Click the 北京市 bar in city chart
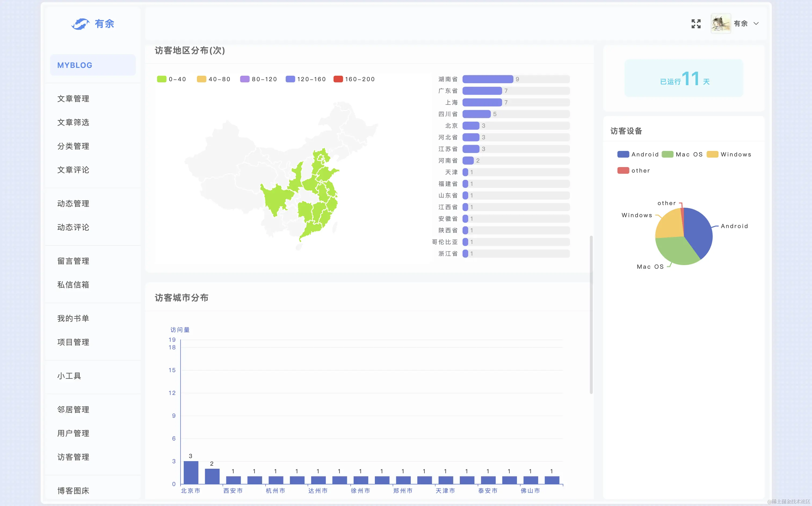Image resolution: width=812 pixels, height=506 pixels. [191, 472]
